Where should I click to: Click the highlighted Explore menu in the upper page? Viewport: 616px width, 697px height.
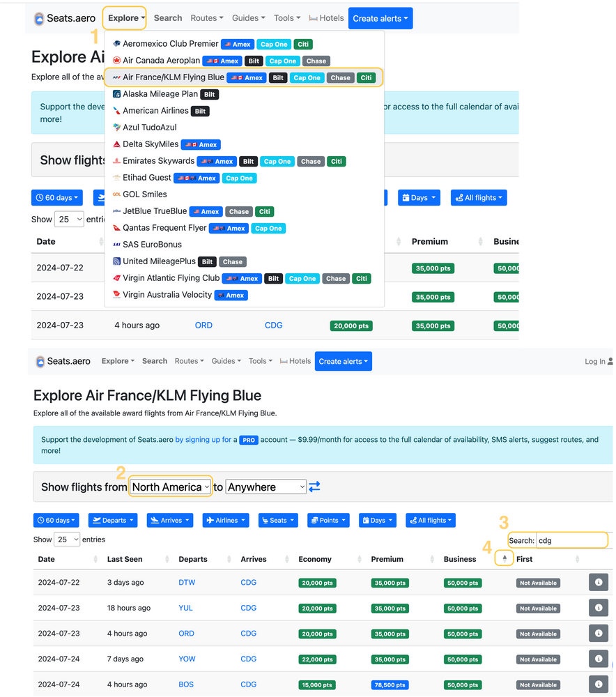(x=125, y=18)
